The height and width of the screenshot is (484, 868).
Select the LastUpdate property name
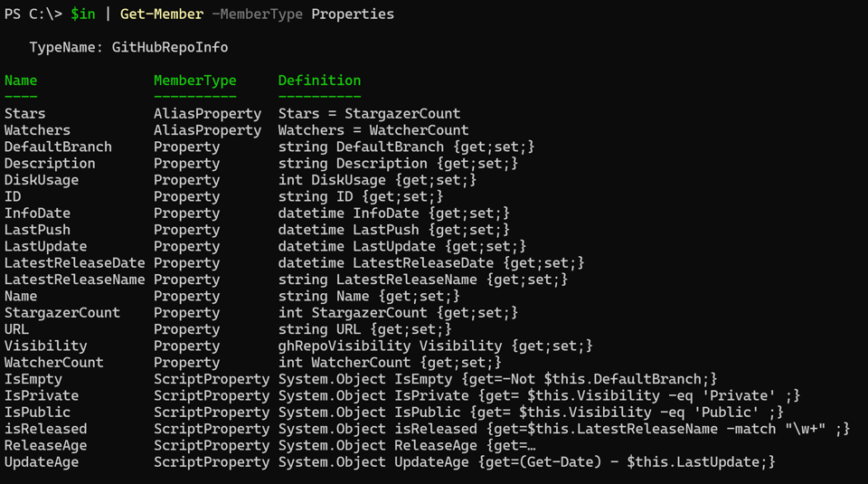point(45,247)
